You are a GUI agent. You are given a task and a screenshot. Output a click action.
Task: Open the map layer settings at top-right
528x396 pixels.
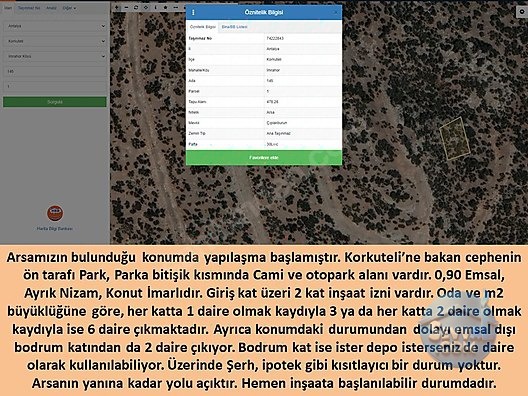[x=522, y=12]
